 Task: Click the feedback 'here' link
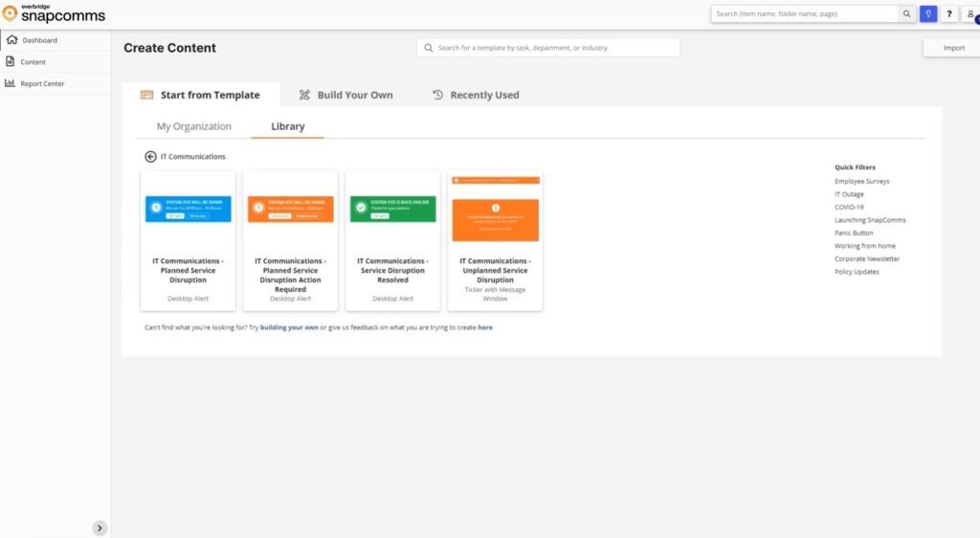tap(485, 327)
